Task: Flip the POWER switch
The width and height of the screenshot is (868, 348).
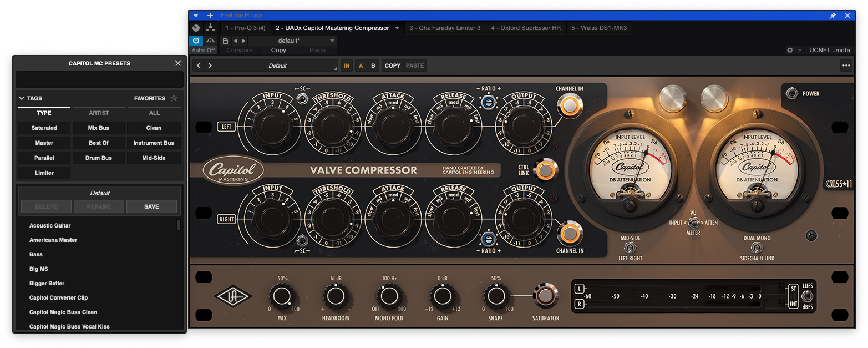Action: click(x=793, y=93)
